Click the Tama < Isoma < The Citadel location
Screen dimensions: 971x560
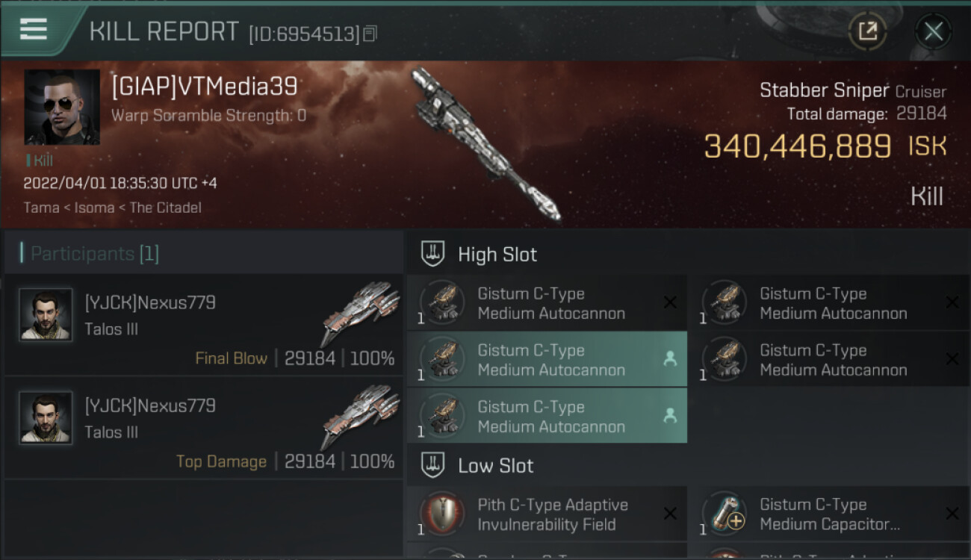pyautogui.click(x=112, y=208)
